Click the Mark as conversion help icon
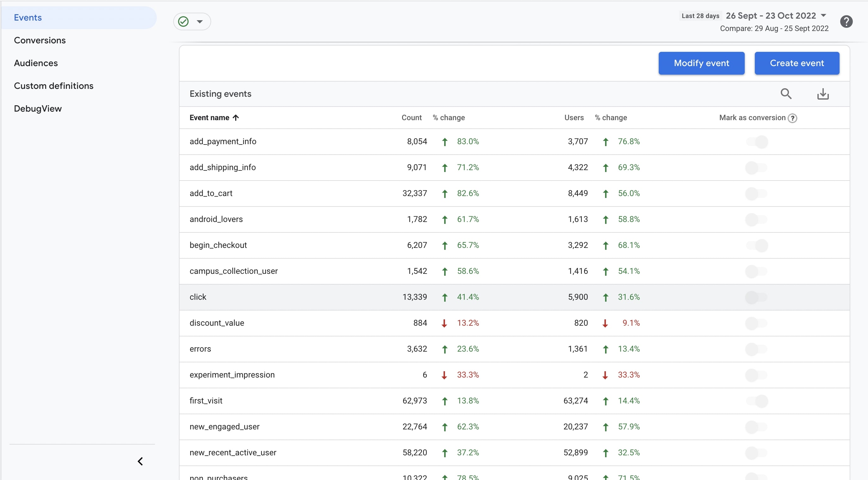The width and height of the screenshot is (868, 480). click(792, 118)
